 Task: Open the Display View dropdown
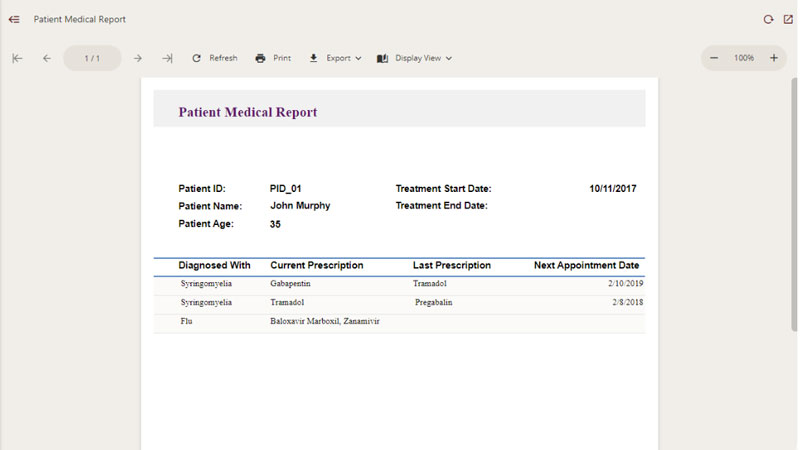pyautogui.click(x=414, y=58)
